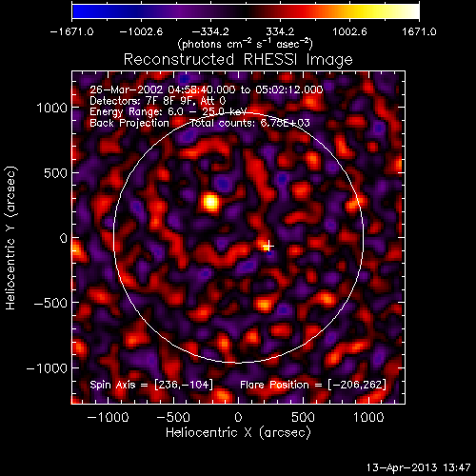Click the date line '26-Mar-2002 04:58:40.000 to 05:02:12.000'
Image resolution: width=476 pixels, height=476 pixels.
(x=207, y=89)
